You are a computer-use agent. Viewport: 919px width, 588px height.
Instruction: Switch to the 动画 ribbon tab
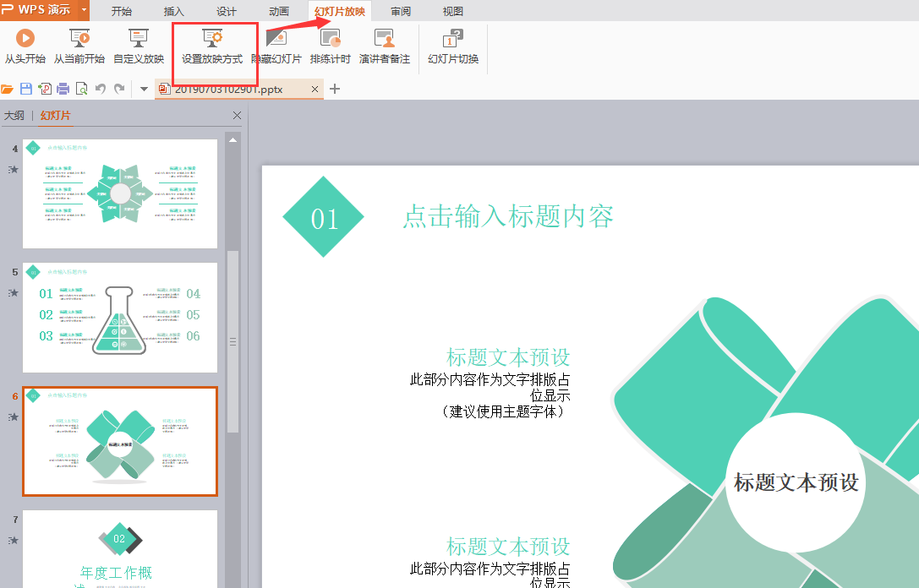point(279,11)
